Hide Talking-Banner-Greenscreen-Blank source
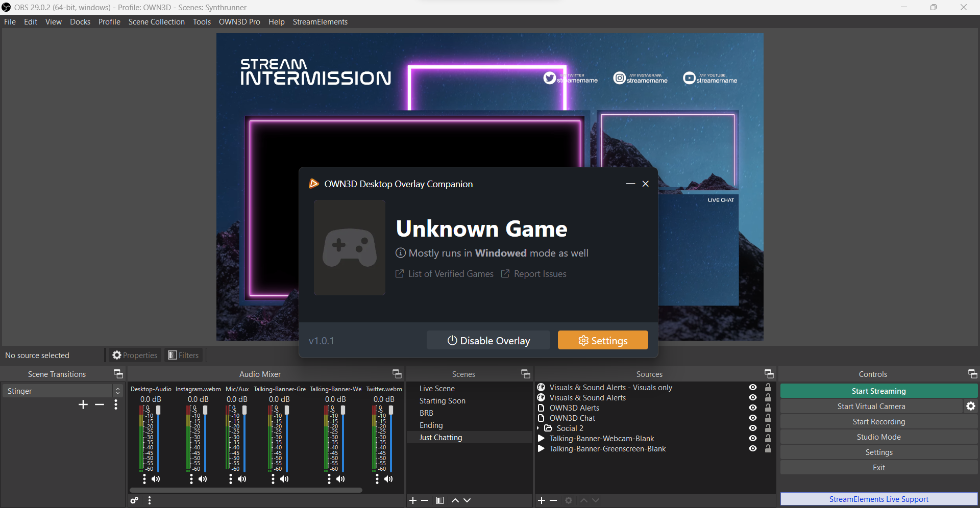 pyautogui.click(x=752, y=449)
